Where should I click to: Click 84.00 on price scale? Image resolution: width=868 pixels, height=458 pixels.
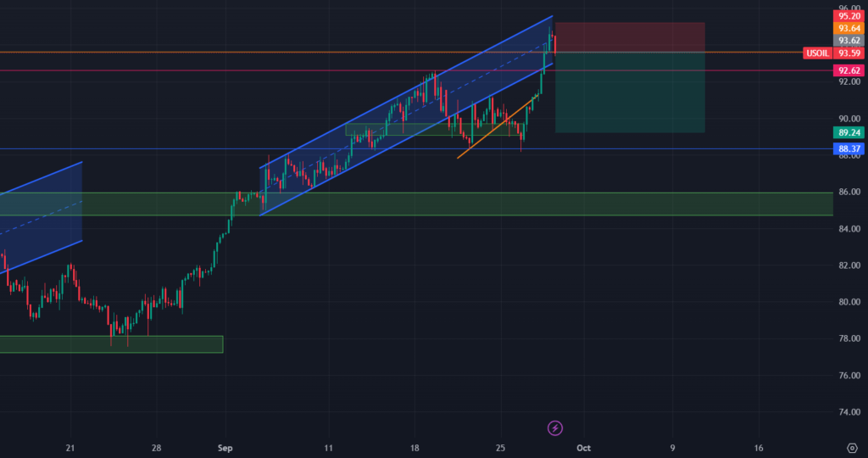coord(849,229)
